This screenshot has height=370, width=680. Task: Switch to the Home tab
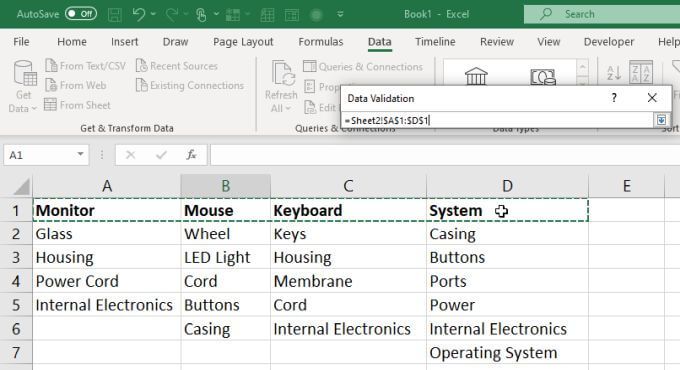click(x=72, y=42)
